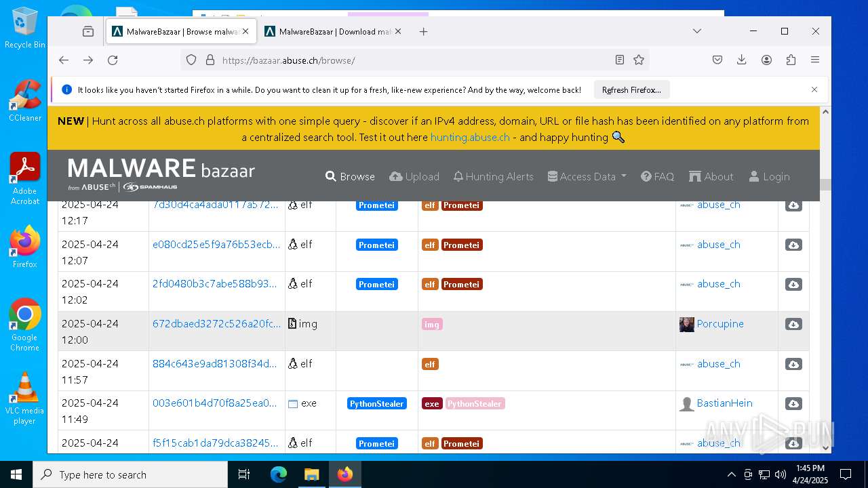Open abuse_ch reporter link in 12:02 row
Image resolution: width=868 pixels, height=488 pixels.
pyautogui.click(x=719, y=283)
